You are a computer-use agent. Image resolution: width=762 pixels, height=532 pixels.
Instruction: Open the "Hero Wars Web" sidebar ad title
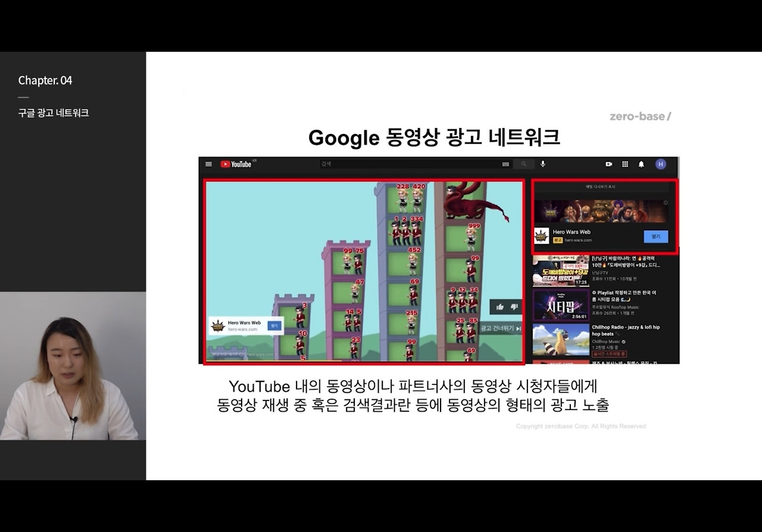pos(571,232)
